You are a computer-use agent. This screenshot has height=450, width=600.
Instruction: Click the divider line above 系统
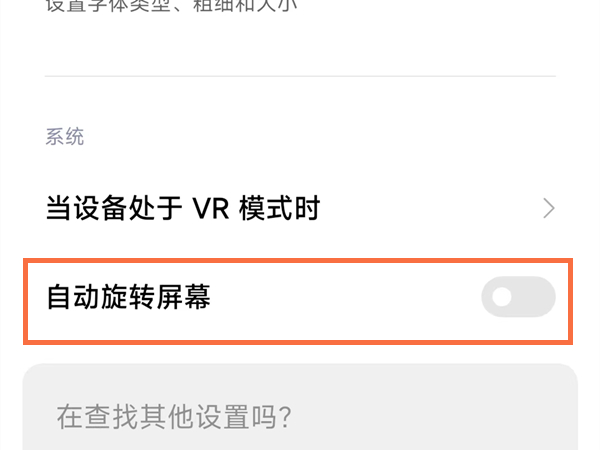click(x=300, y=76)
